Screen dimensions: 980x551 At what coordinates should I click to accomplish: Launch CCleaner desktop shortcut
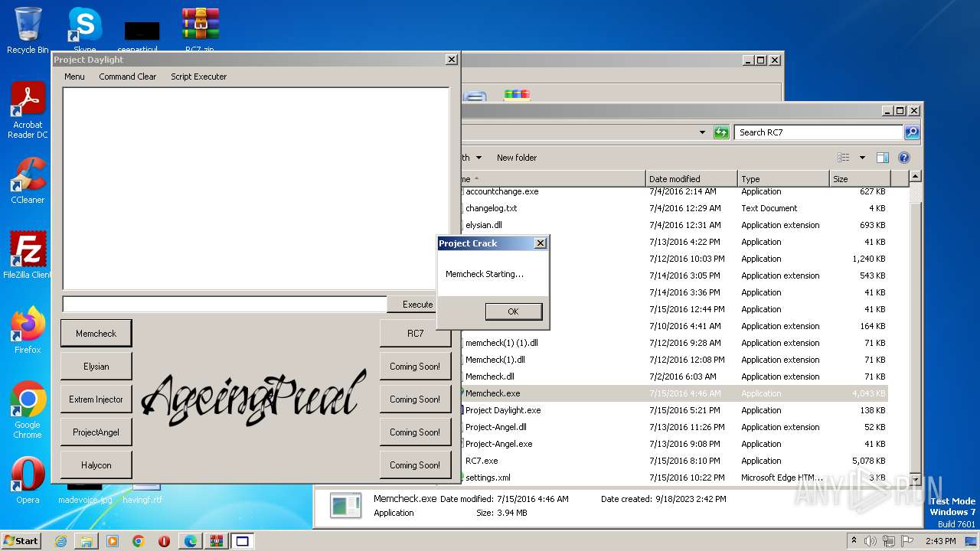coord(28,181)
